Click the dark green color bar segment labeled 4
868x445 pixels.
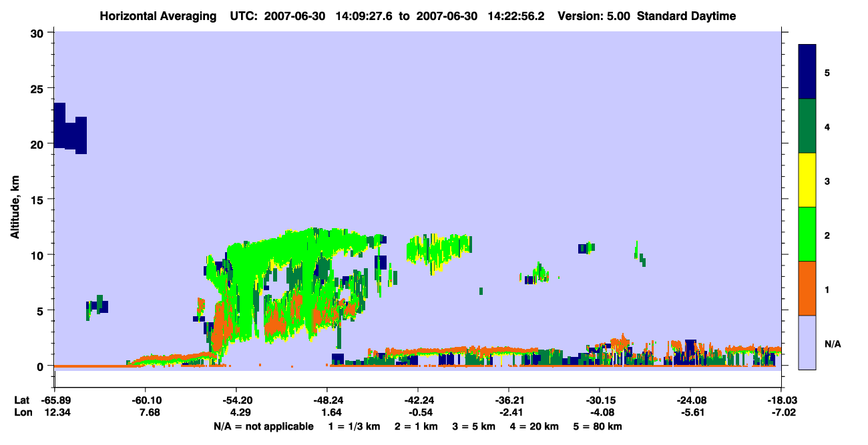tap(807, 126)
